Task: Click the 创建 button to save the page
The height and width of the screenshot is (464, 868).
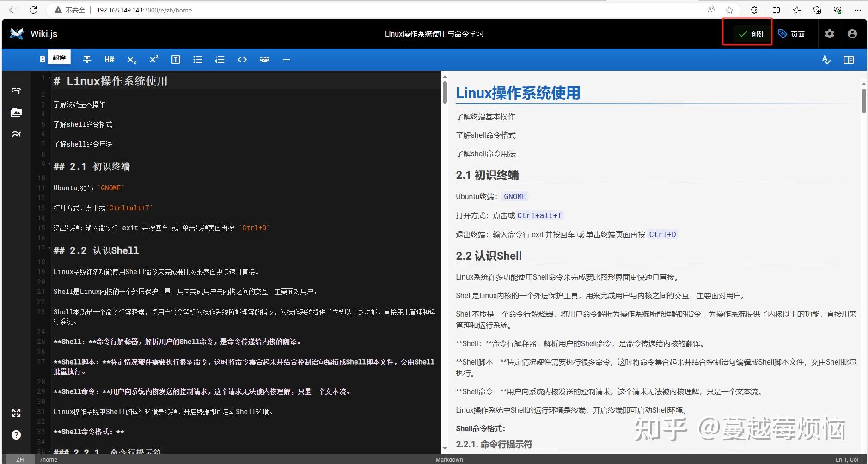Action: (x=747, y=33)
